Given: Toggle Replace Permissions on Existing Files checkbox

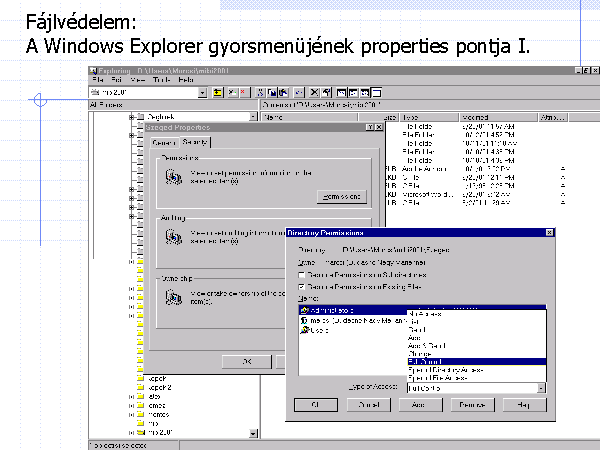Looking at the screenshot, I should (302, 285).
